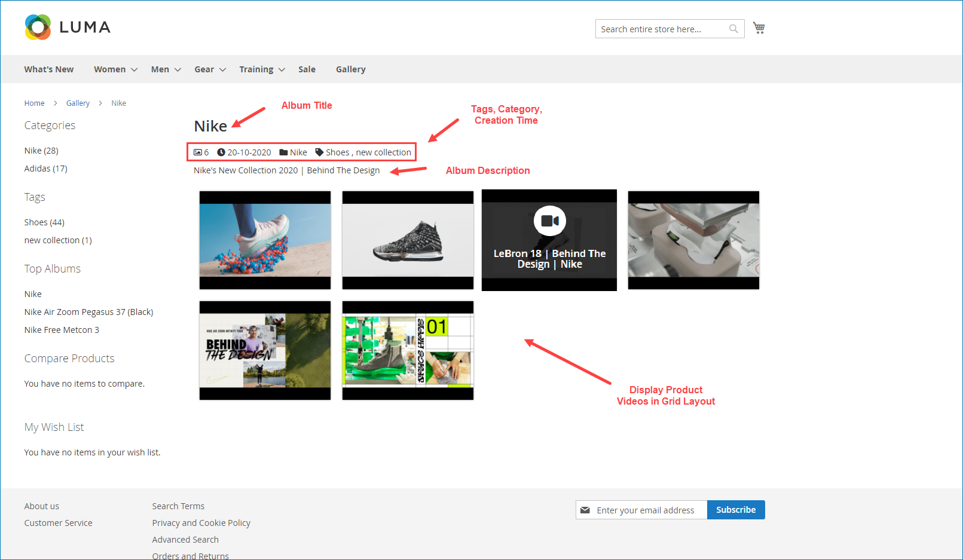Screen dimensions: 963x560
Task: Click the Home breadcrumb link
Action: tap(34, 103)
